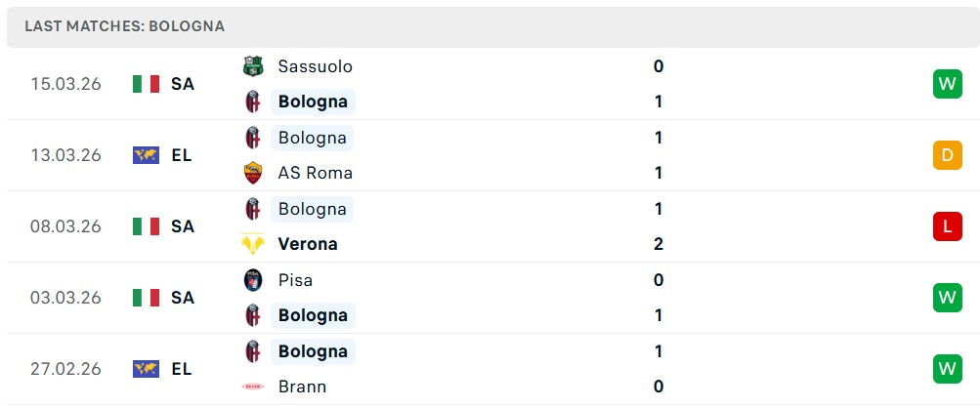Click the Last Matches: Bologna header
This screenshot has height=408, width=980.
[125, 26]
